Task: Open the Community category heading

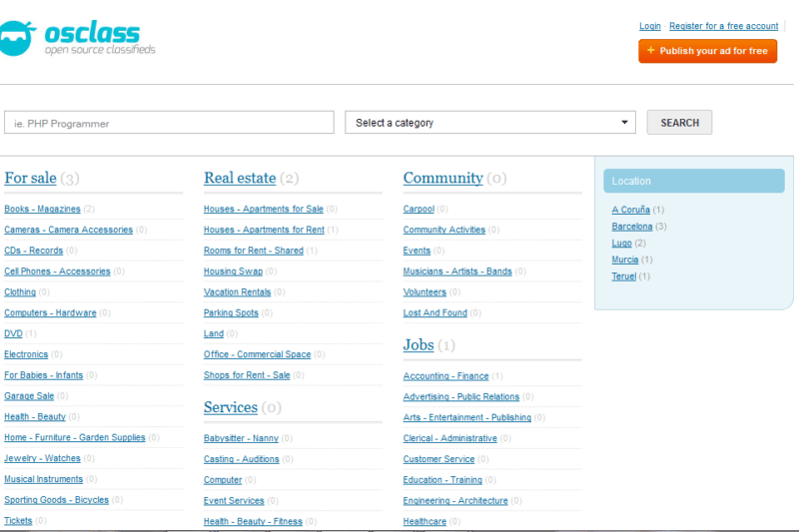Action: point(442,178)
